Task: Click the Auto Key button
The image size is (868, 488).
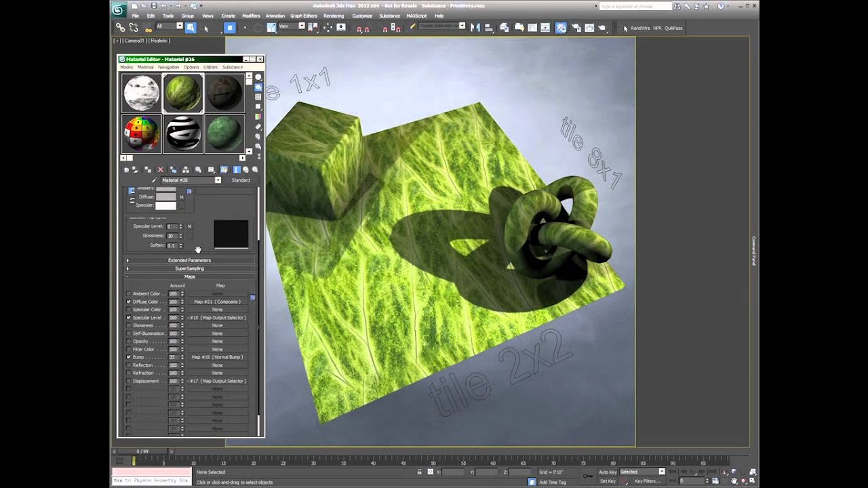Action: pyautogui.click(x=608, y=472)
